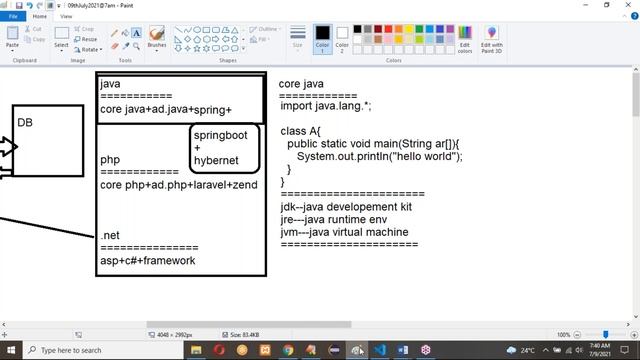Expand the Shapes gallery more arrow
640x360 pixels.
(244, 49)
